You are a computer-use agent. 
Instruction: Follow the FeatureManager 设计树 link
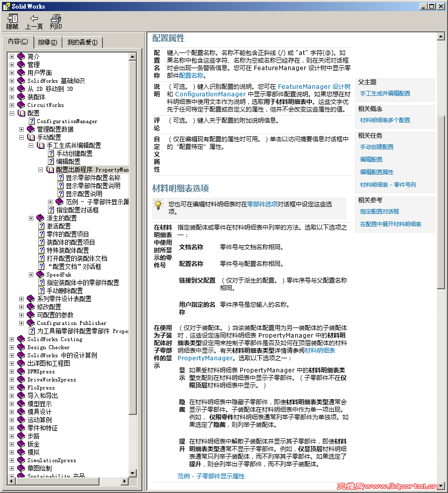coord(314,86)
